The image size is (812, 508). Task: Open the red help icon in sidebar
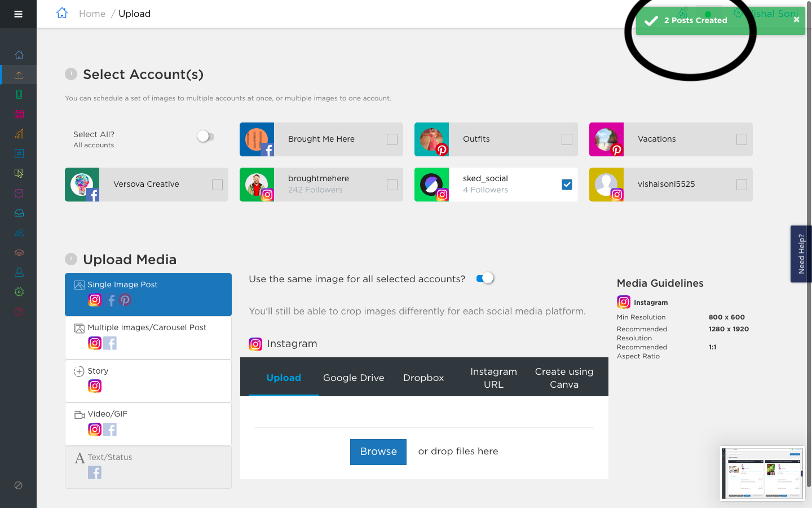[19, 312]
